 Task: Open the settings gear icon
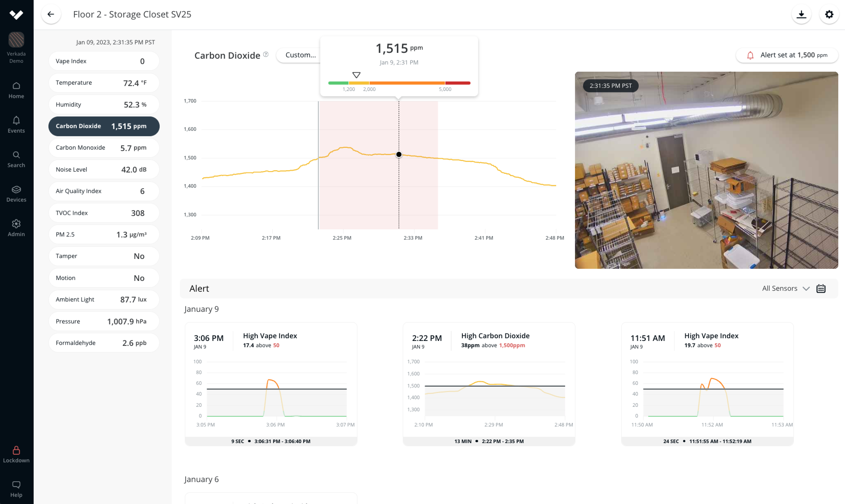point(829,14)
